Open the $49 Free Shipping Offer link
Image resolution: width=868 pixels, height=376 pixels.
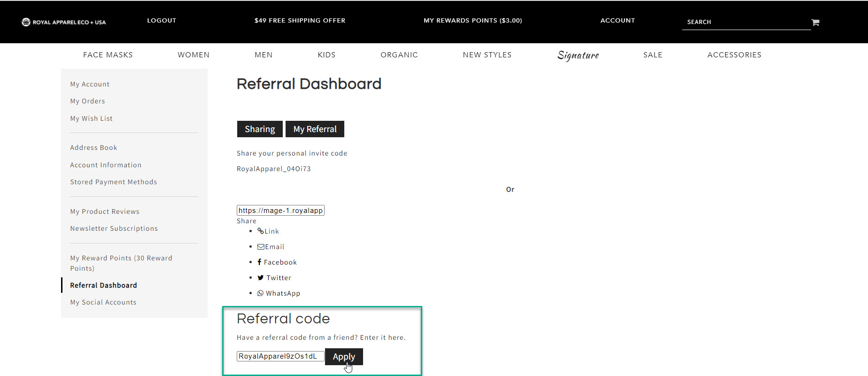[x=300, y=21]
